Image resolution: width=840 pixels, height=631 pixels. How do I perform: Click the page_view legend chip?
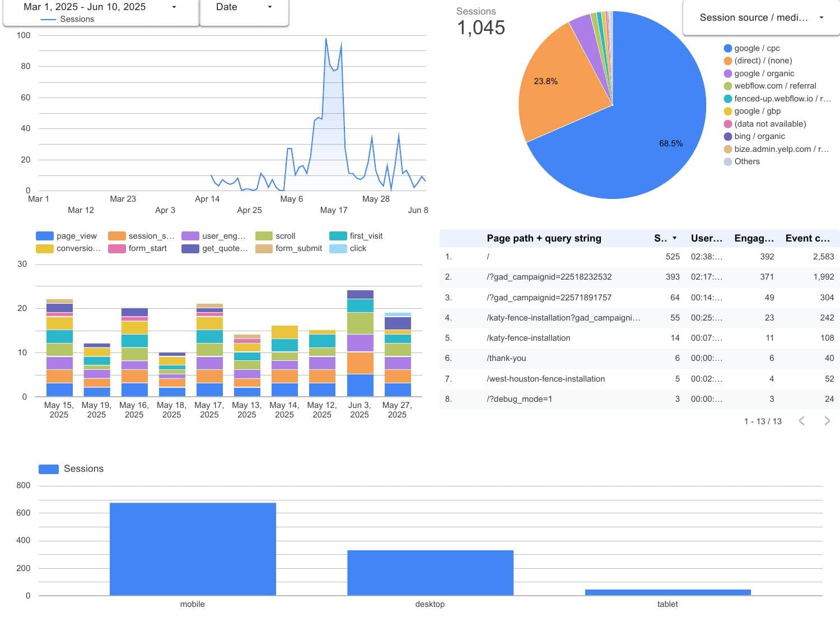[44, 236]
